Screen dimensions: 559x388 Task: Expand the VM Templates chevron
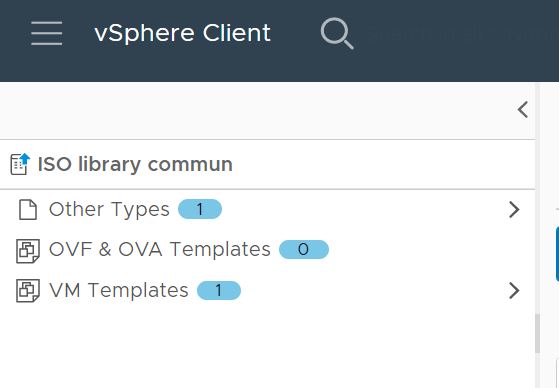coord(514,290)
